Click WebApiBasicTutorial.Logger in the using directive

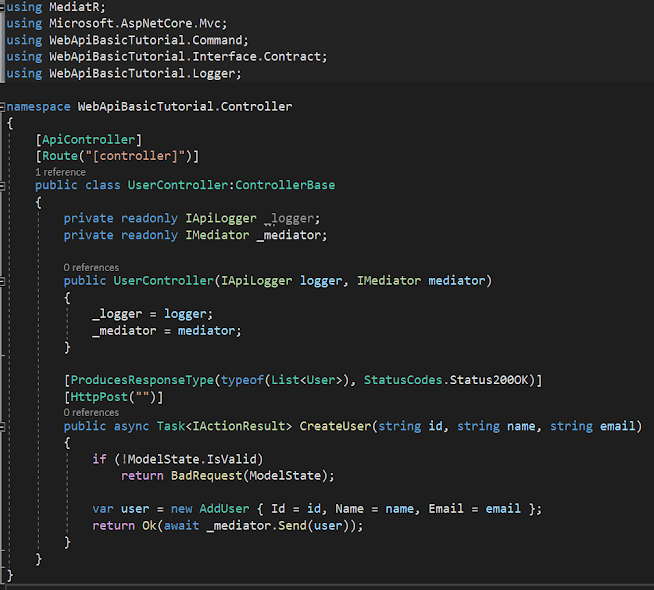click(142, 73)
